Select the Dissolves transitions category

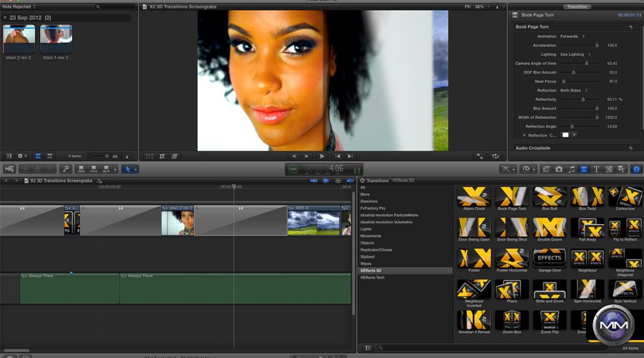click(x=369, y=201)
